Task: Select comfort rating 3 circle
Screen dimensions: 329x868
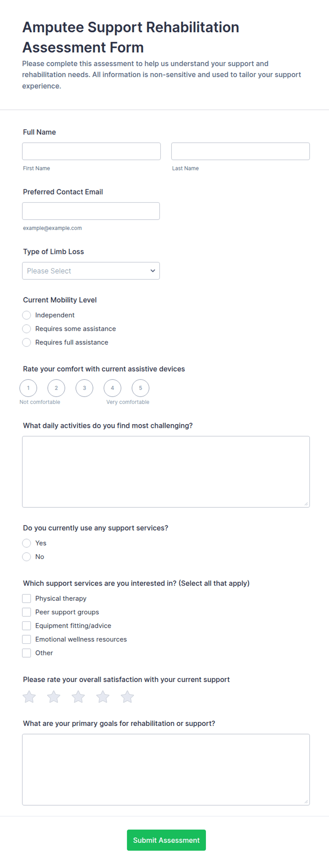Action: tap(84, 388)
